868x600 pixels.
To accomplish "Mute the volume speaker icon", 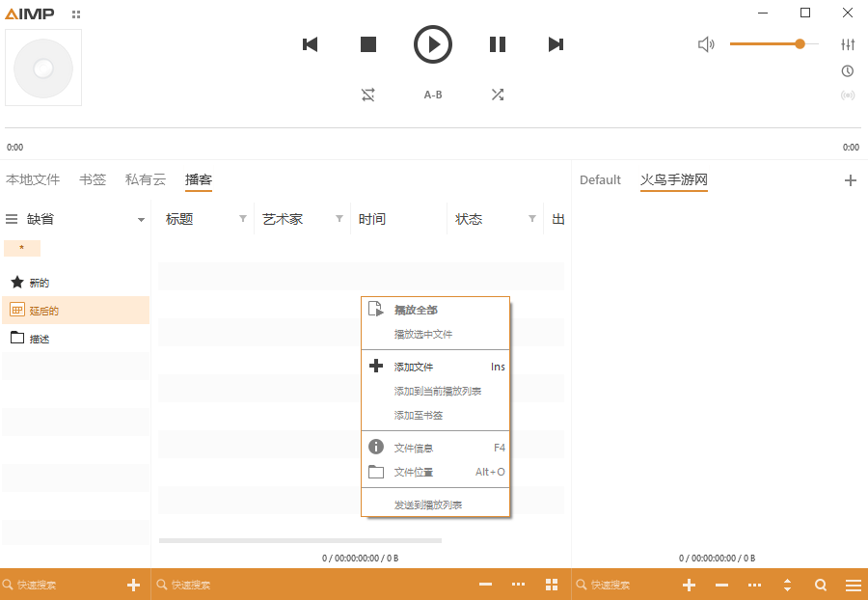I will (x=706, y=44).
